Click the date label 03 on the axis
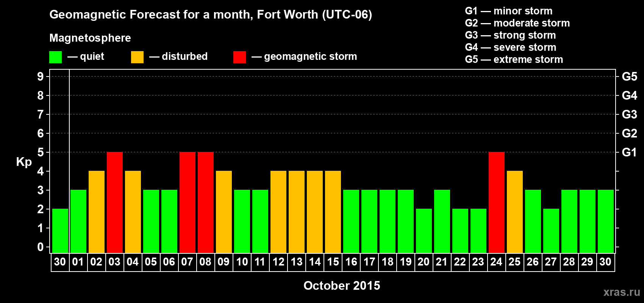 (x=114, y=262)
